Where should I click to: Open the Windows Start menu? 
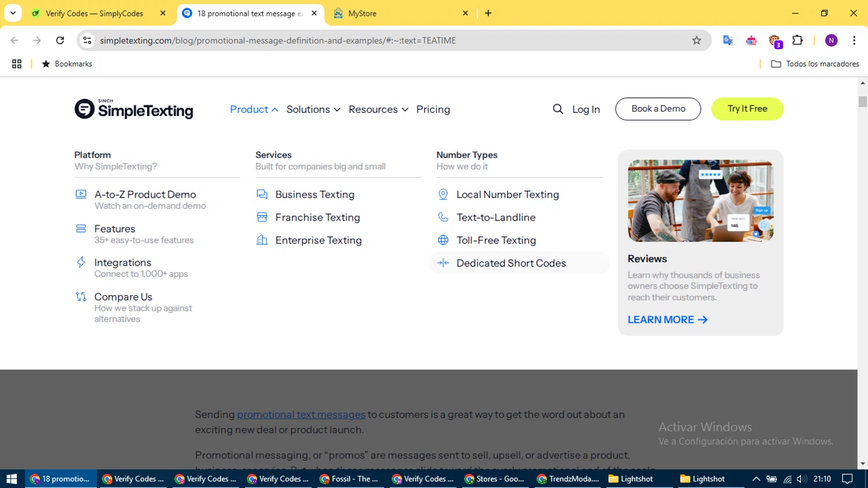tap(12, 479)
